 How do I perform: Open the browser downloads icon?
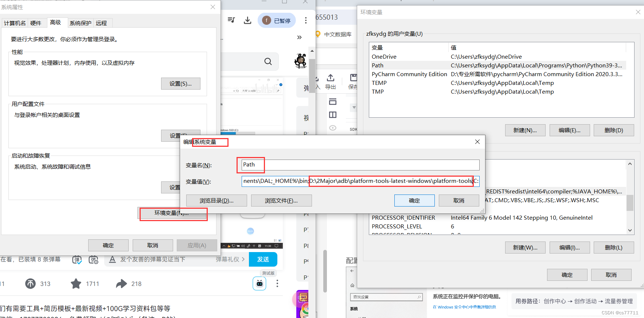pyautogui.click(x=247, y=20)
